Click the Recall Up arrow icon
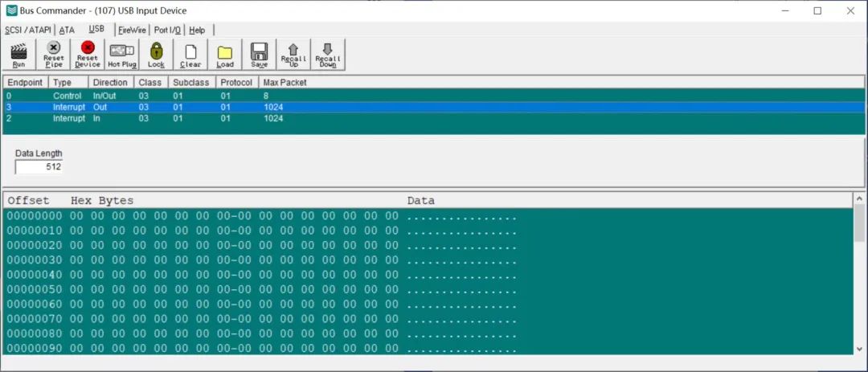Viewport: 868px width, 372px height. coord(293,49)
